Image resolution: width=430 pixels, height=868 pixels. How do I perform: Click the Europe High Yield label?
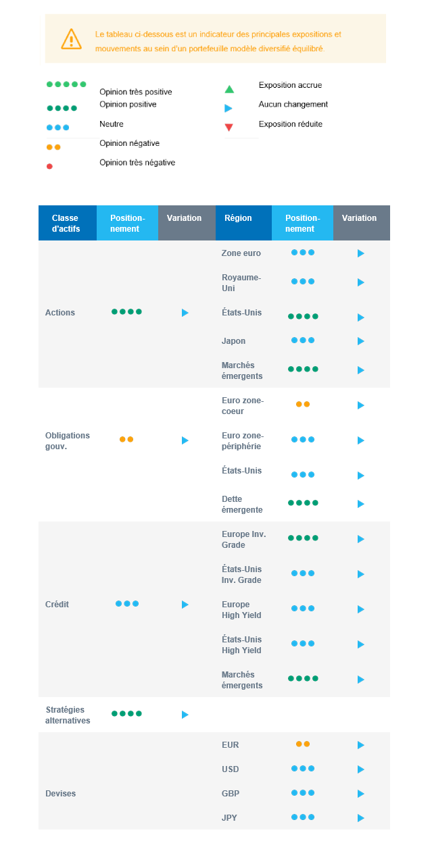click(x=241, y=609)
